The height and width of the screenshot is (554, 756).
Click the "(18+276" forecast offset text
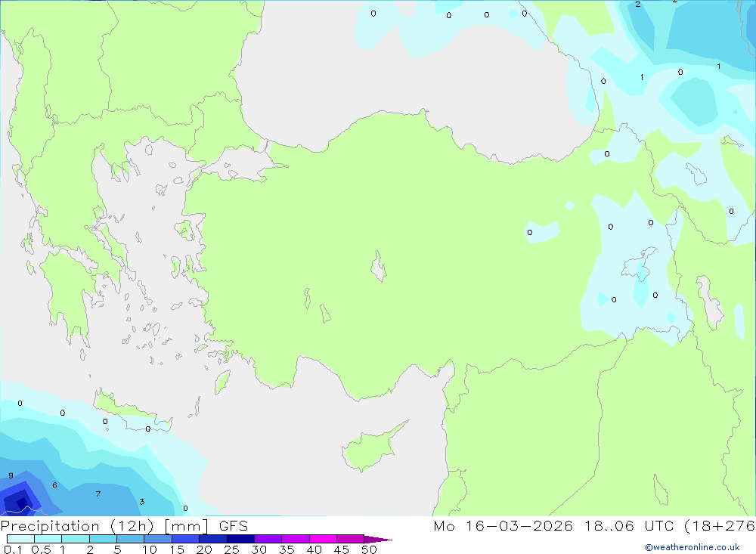[720, 526]
